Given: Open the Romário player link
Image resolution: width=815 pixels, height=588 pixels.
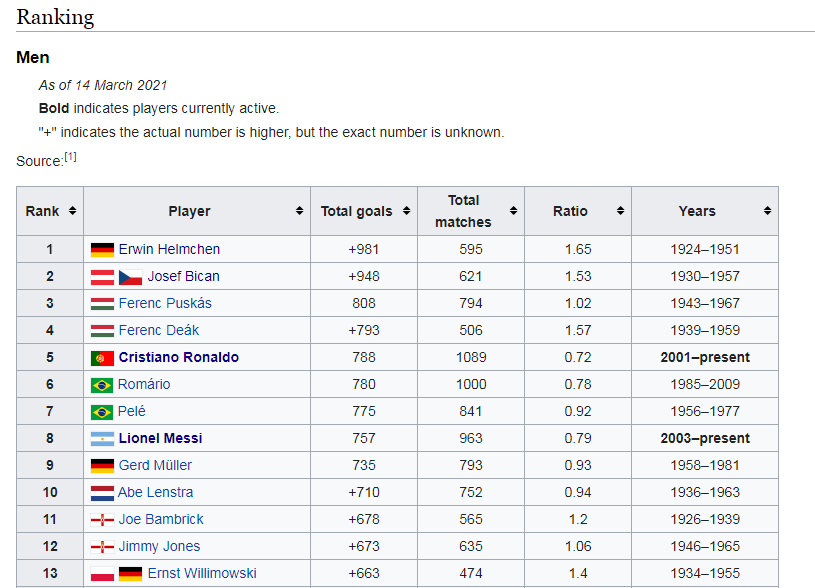Looking at the screenshot, I should pos(144,384).
